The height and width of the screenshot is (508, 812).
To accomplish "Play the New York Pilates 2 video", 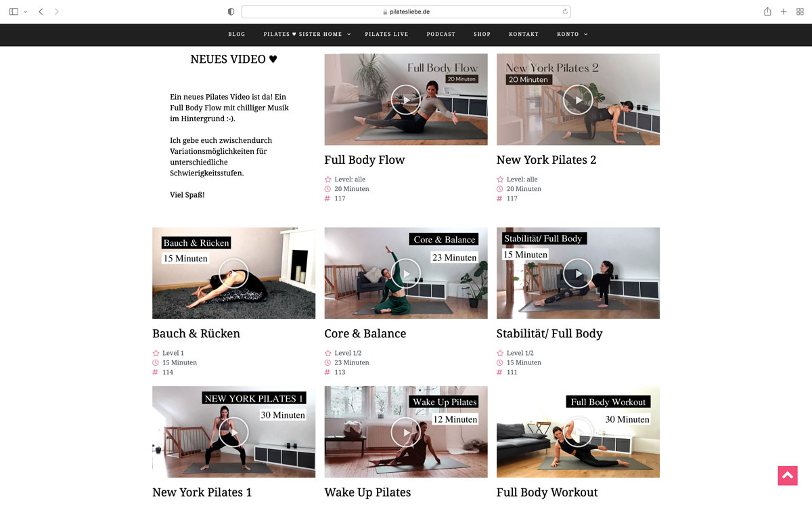I will pyautogui.click(x=578, y=100).
